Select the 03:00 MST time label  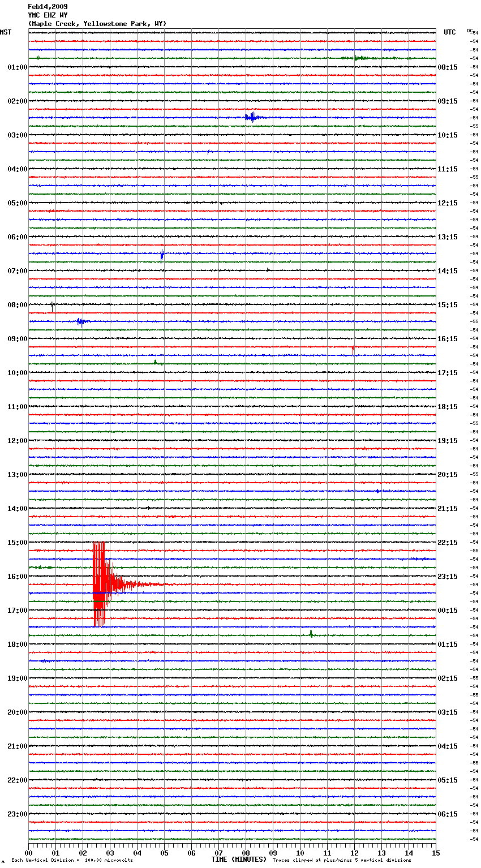coord(18,135)
